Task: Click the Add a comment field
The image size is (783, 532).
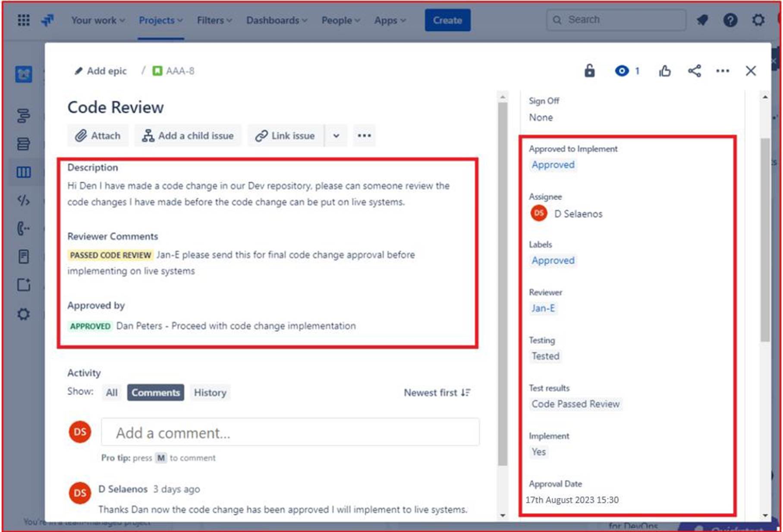Action: tap(290, 432)
